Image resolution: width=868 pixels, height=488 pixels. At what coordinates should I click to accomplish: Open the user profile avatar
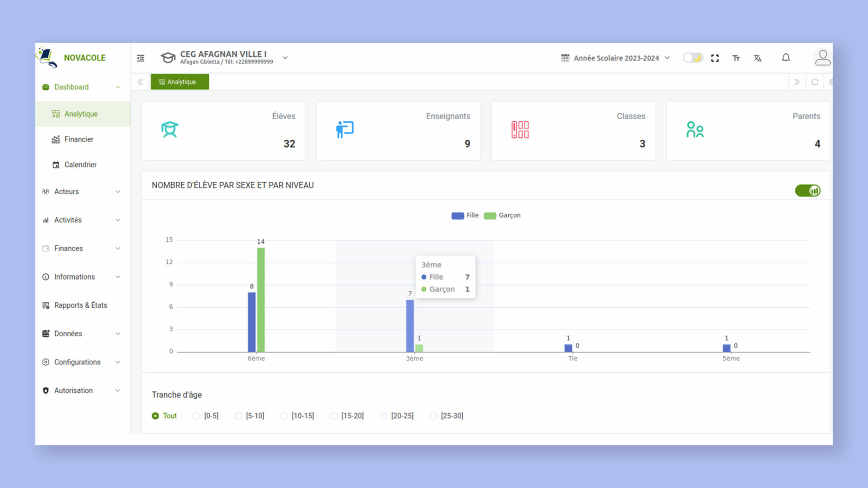pos(822,58)
